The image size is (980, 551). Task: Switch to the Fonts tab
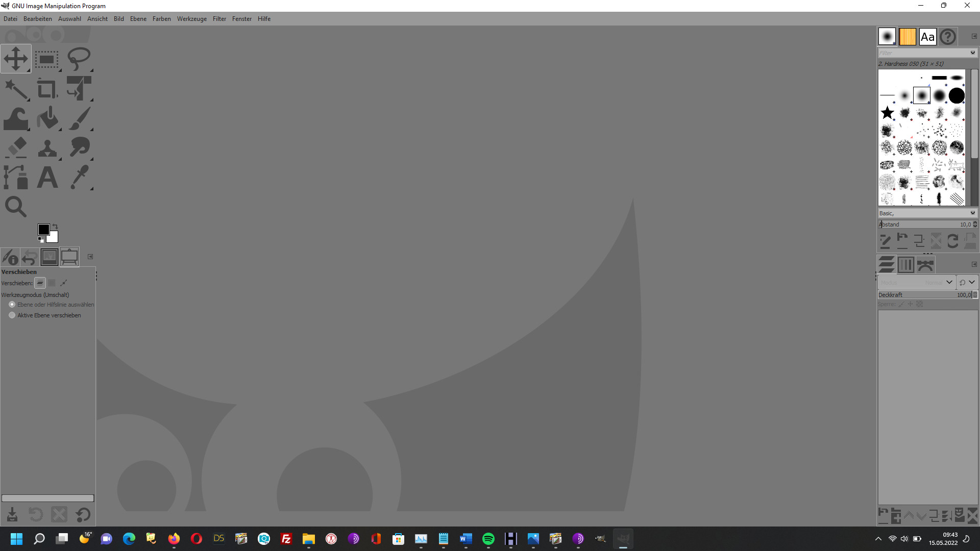click(927, 37)
